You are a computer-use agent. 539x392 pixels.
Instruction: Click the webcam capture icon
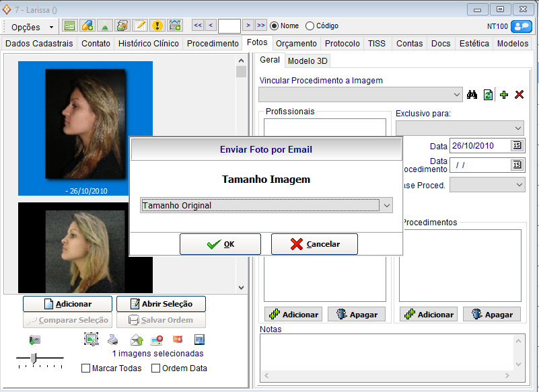coord(35,340)
